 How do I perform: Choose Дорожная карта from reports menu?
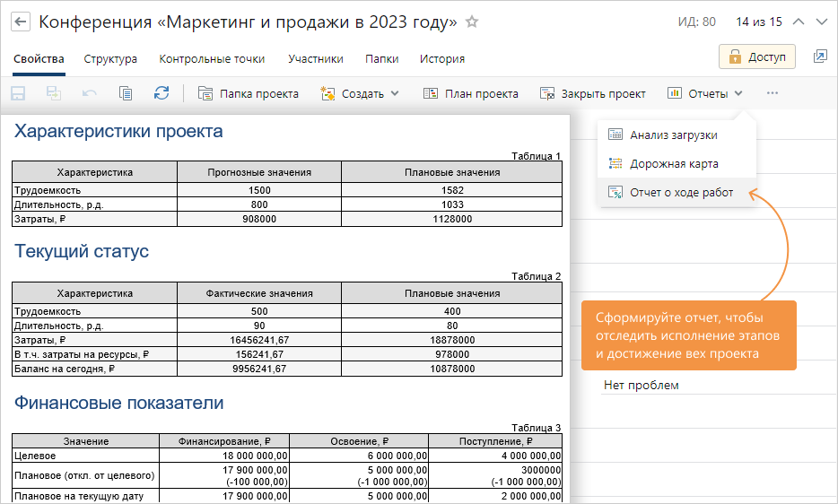point(674,164)
